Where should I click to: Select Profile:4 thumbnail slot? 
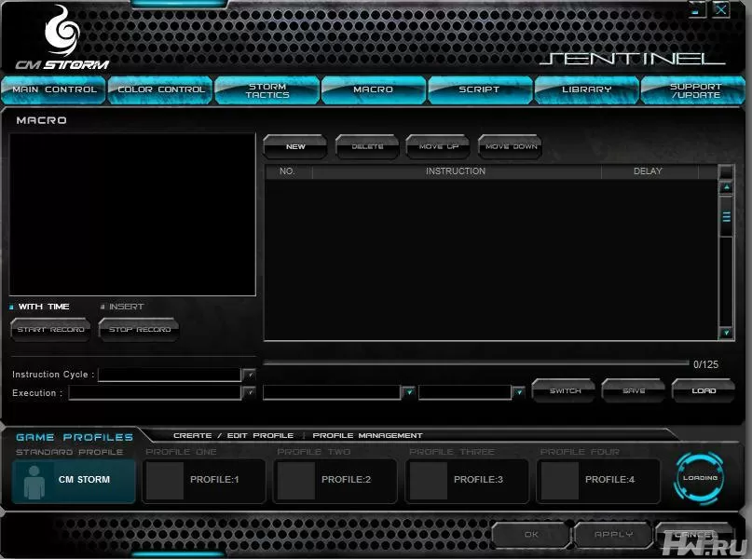(x=560, y=480)
